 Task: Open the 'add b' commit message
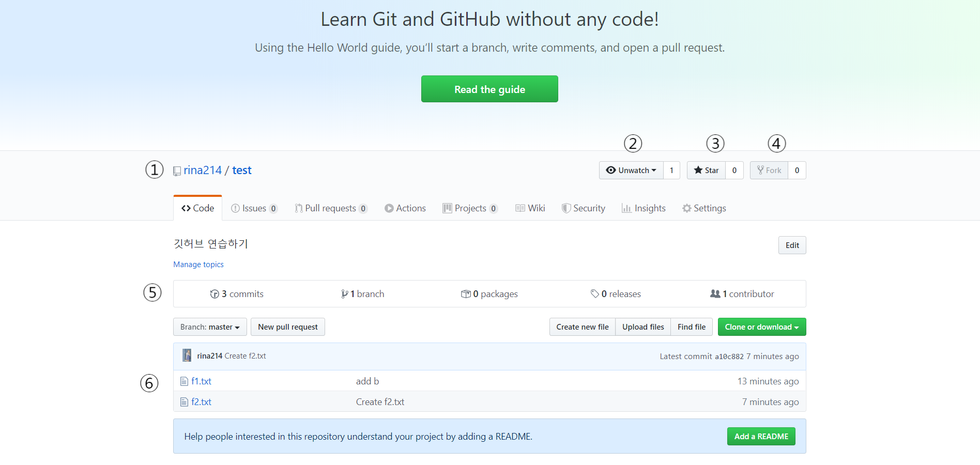pos(367,381)
